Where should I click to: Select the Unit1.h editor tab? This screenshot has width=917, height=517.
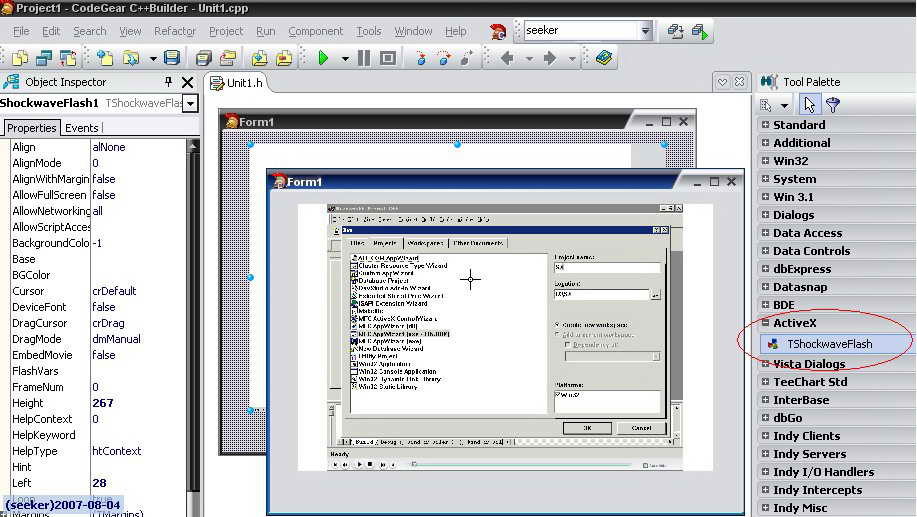[x=237, y=83]
